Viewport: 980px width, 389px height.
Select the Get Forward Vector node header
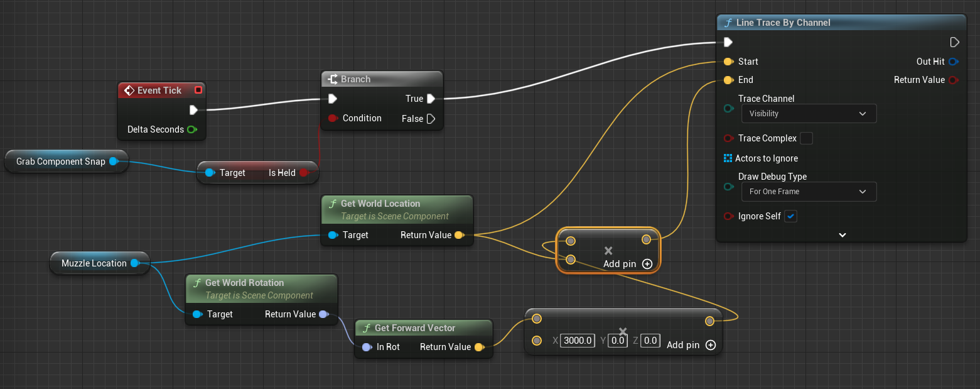pyautogui.click(x=424, y=328)
